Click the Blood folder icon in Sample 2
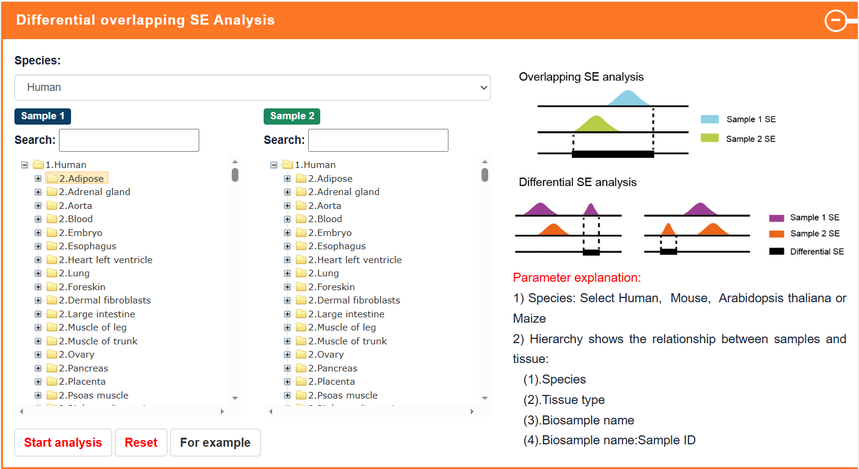The height and width of the screenshot is (469, 859). click(300, 219)
